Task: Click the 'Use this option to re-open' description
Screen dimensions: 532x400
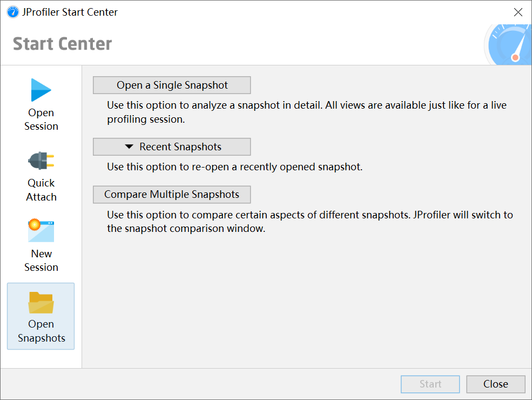Action: [x=235, y=166]
